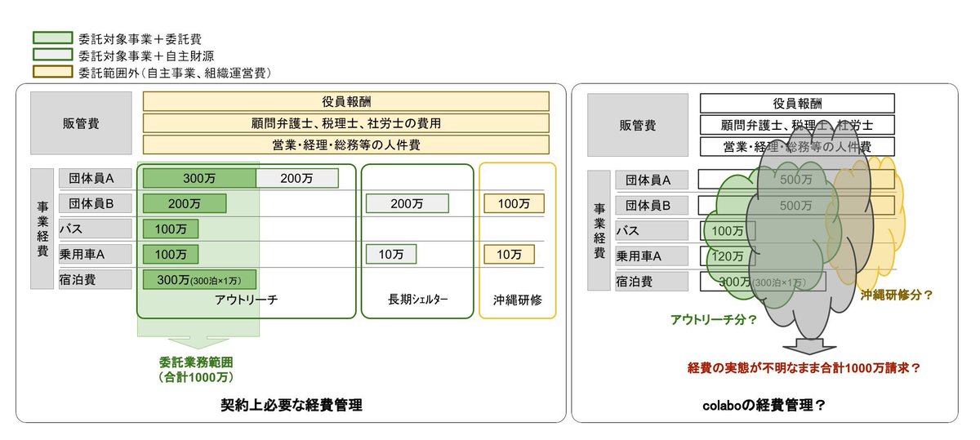Click バス label in colabo panel

pyautogui.click(x=653, y=231)
